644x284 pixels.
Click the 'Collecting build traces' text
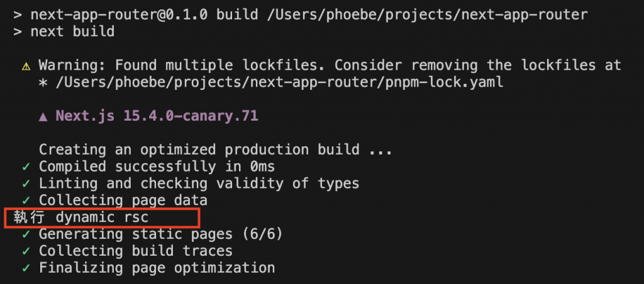tap(136, 251)
